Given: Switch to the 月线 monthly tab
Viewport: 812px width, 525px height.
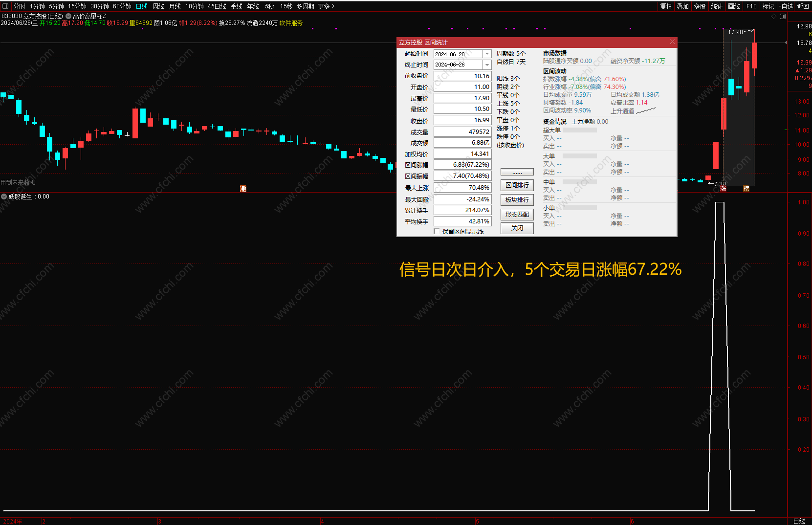Looking at the screenshot, I should [175, 6].
